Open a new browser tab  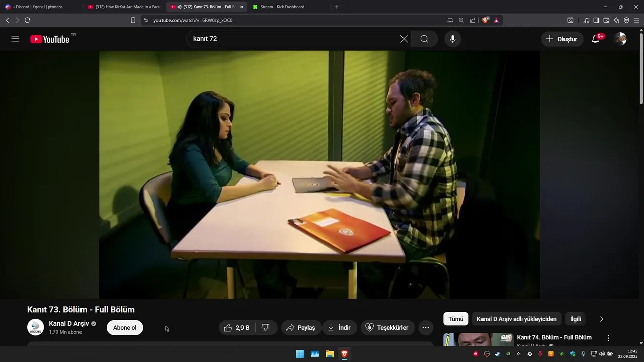337,7
